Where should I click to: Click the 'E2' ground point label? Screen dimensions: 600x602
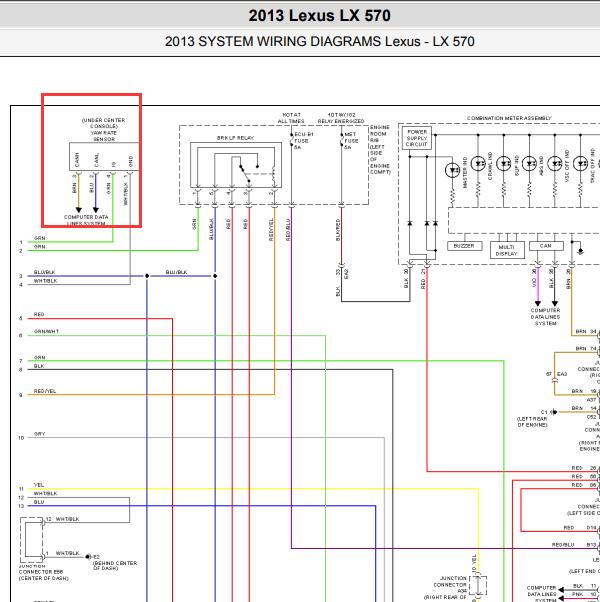click(x=96, y=556)
